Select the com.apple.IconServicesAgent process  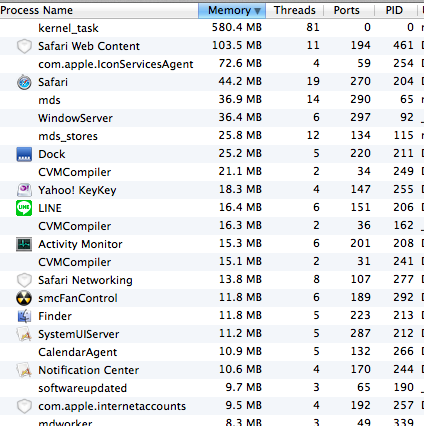pos(116,64)
